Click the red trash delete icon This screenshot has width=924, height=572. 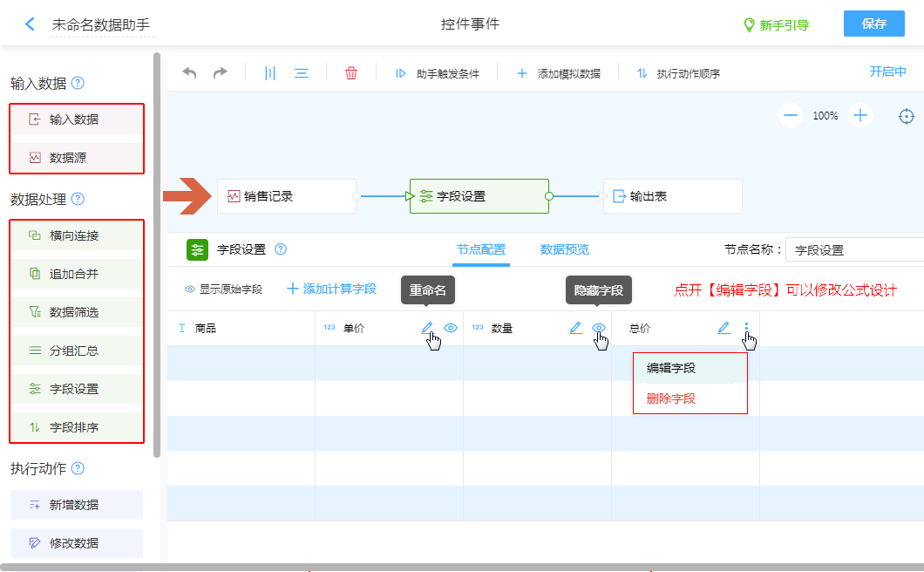coord(351,73)
